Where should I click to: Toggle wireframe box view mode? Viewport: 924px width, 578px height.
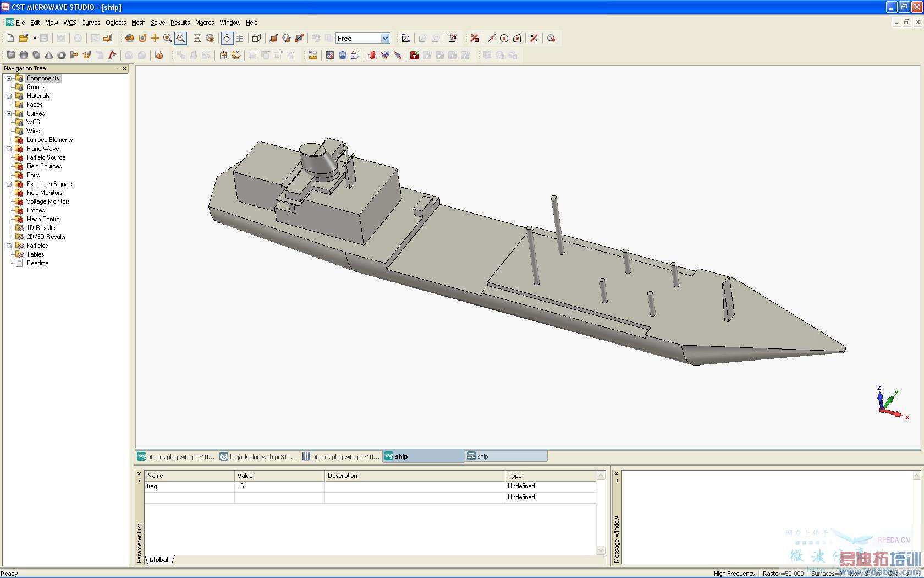coord(256,38)
